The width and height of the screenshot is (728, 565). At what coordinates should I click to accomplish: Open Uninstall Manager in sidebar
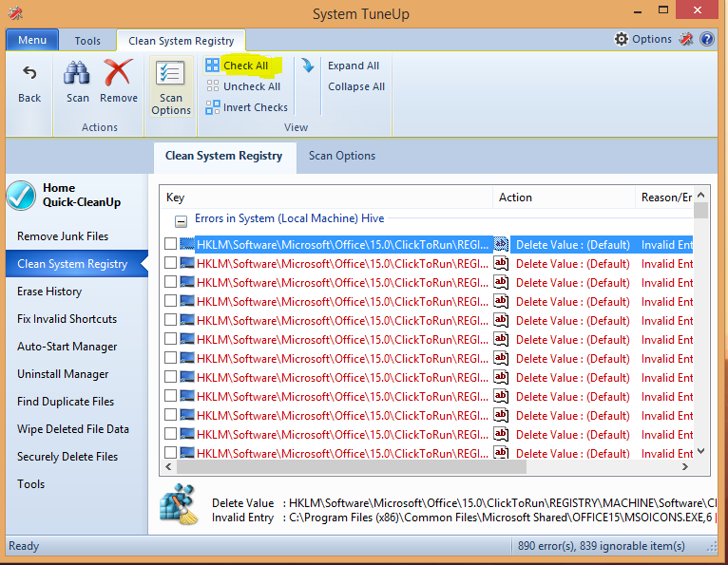coord(63,374)
